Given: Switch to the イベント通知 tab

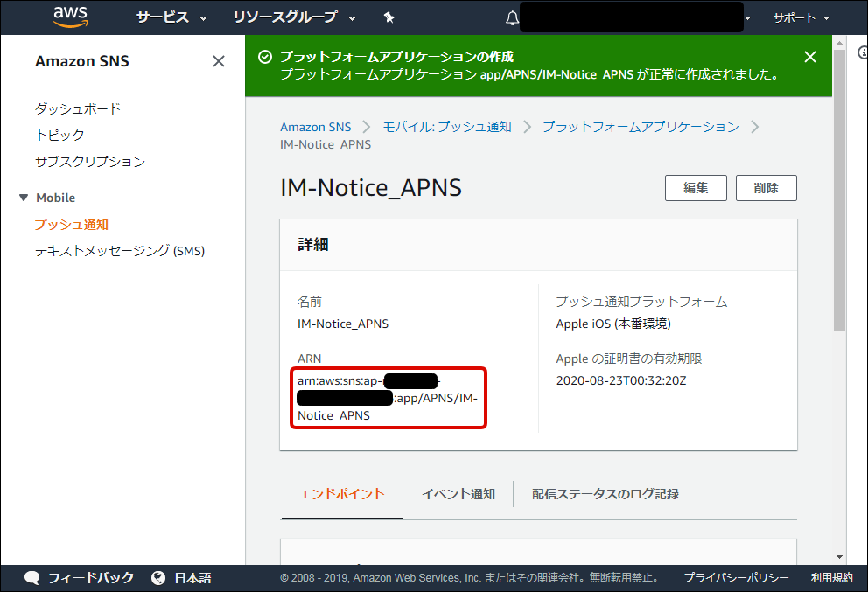Looking at the screenshot, I should (458, 494).
